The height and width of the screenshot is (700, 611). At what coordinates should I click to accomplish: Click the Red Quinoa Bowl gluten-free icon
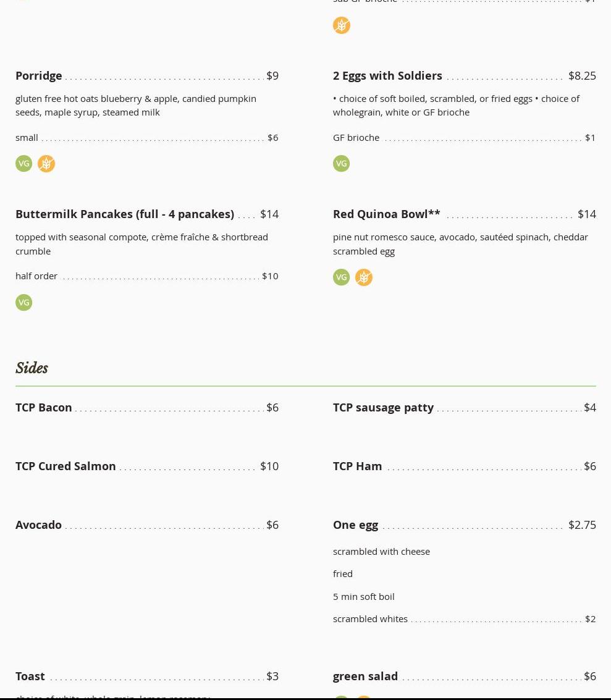(364, 277)
